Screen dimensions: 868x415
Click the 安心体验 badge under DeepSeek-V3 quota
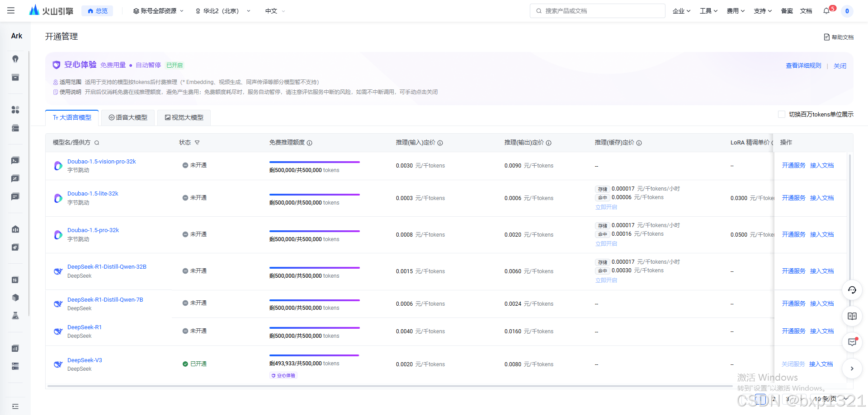point(283,376)
